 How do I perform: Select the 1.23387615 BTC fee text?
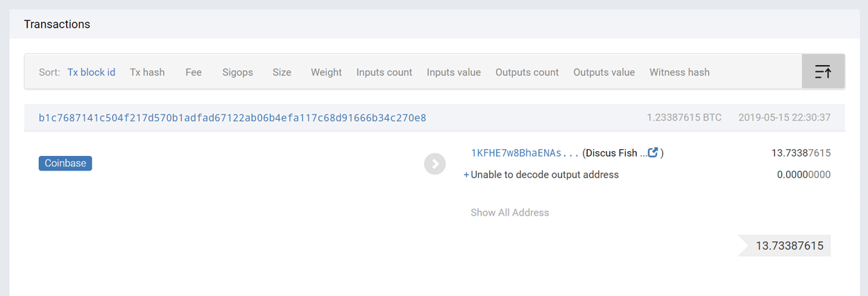(x=684, y=118)
